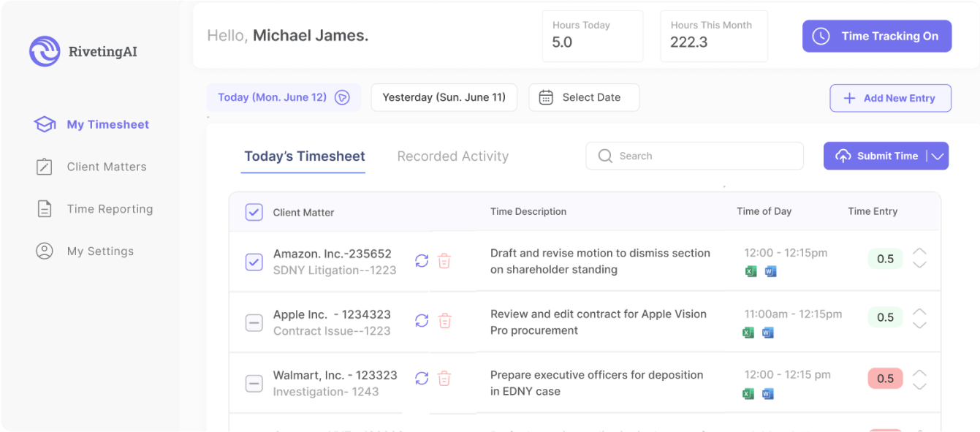The height and width of the screenshot is (432, 980).
Task: Select Yesterday (Sun. June 11) button
Action: [x=444, y=97]
